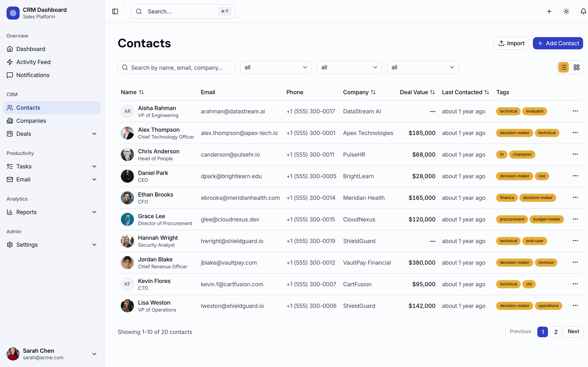The image size is (588, 367).
Task: Open the Deals section icon
Action: coord(10,134)
